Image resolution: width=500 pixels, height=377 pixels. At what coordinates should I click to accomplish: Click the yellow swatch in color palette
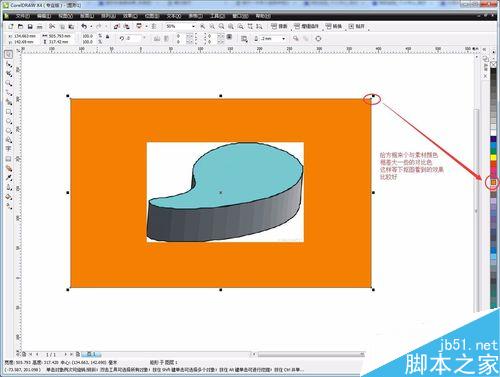click(493, 157)
